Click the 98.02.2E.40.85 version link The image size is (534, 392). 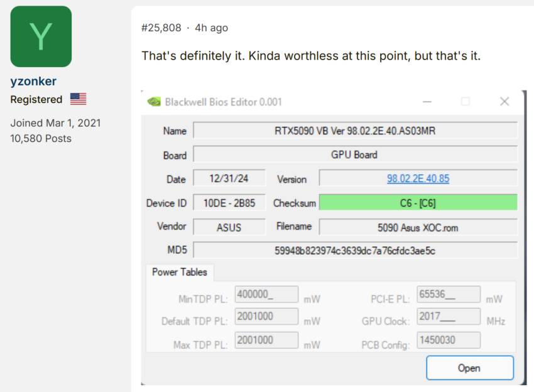click(418, 178)
